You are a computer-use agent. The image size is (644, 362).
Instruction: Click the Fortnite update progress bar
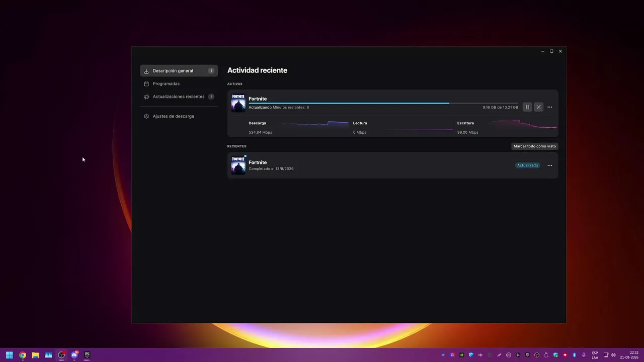(383, 103)
